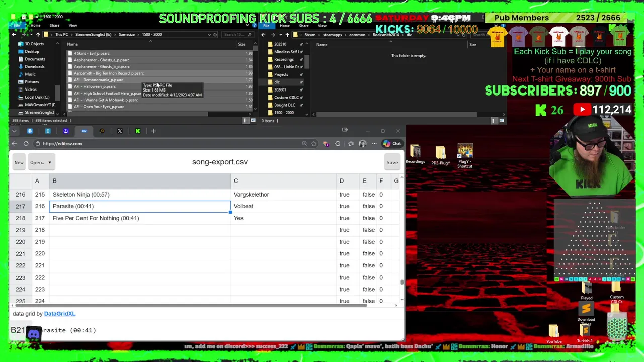Click the New button in the CSV editor
The width and height of the screenshot is (644, 362).
tap(19, 162)
